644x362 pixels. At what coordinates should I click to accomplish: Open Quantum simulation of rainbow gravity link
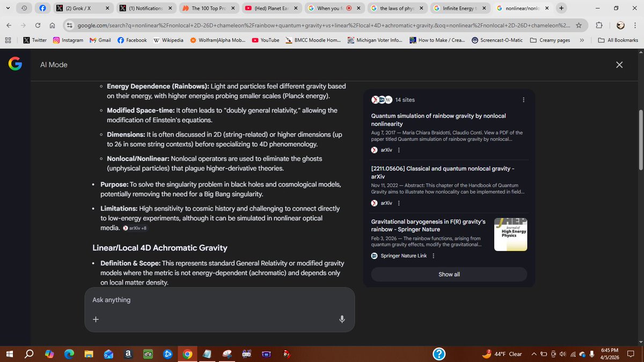[438, 120]
